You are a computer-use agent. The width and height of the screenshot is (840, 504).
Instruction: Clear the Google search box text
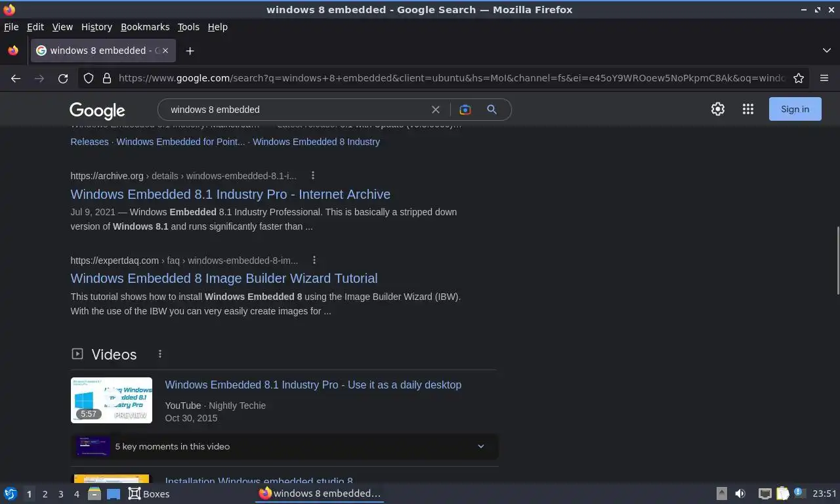(436, 110)
